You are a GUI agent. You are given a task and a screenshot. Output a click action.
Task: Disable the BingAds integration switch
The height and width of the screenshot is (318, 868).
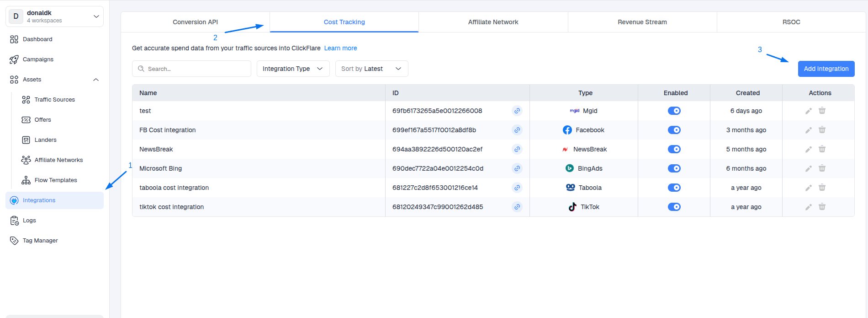tap(674, 168)
